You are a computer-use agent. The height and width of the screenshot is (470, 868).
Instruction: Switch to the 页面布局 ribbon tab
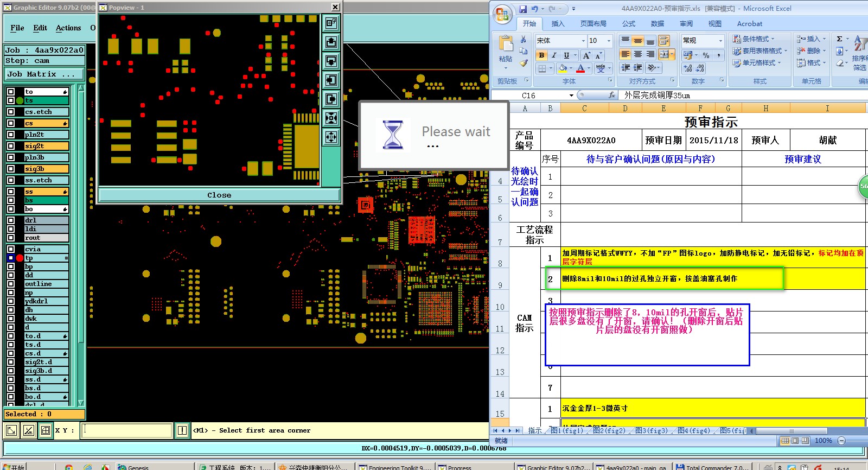click(x=593, y=24)
